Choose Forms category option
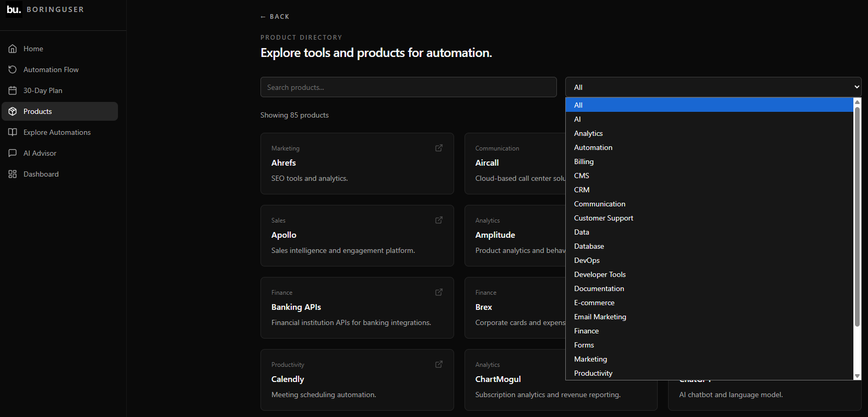Viewport: 868px width, 417px height. pyautogui.click(x=709, y=345)
